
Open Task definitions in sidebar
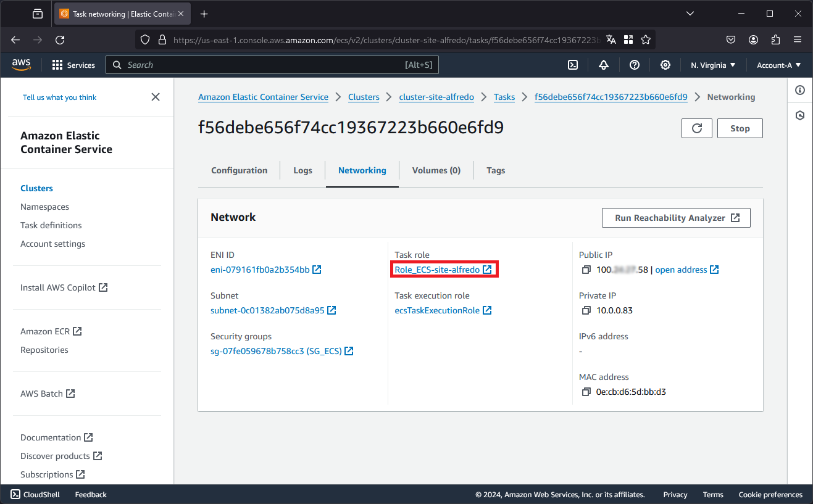(51, 225)
